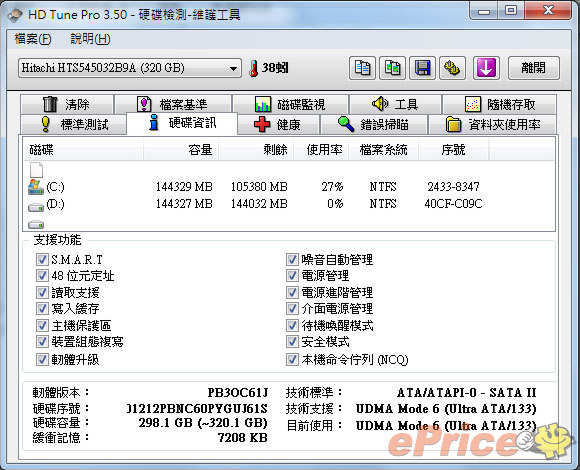Open the 說明(H) menu
This screenshot has width=580, height=470.
pyautogui.click(x=90, y=39)
